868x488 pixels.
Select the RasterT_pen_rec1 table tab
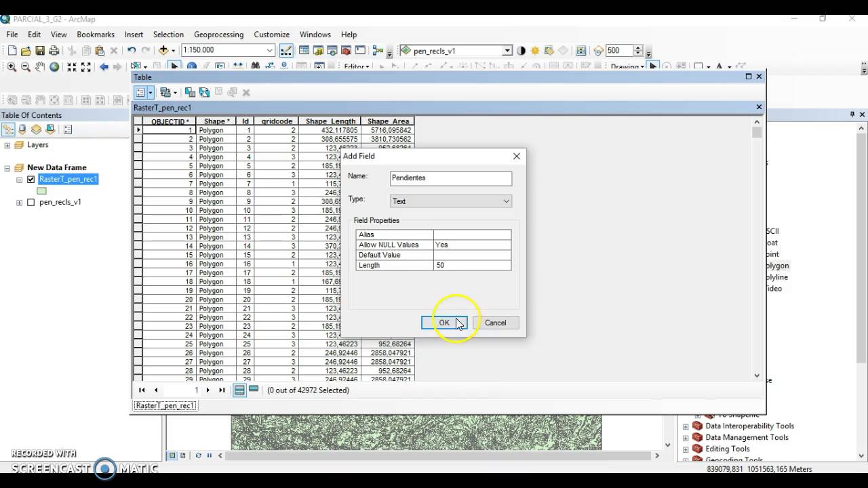coord(165,405)
